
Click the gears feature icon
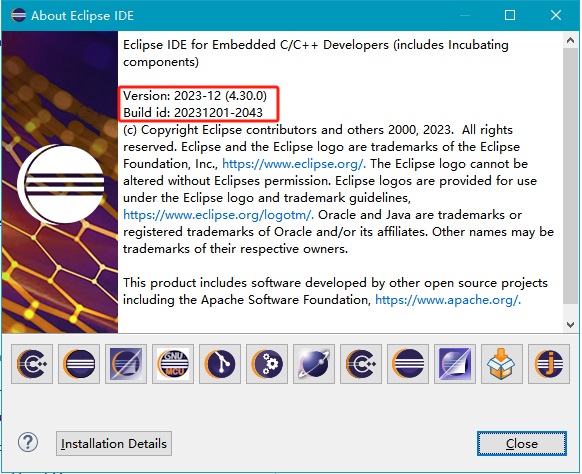pyautogui.click(x=267, y=364)
